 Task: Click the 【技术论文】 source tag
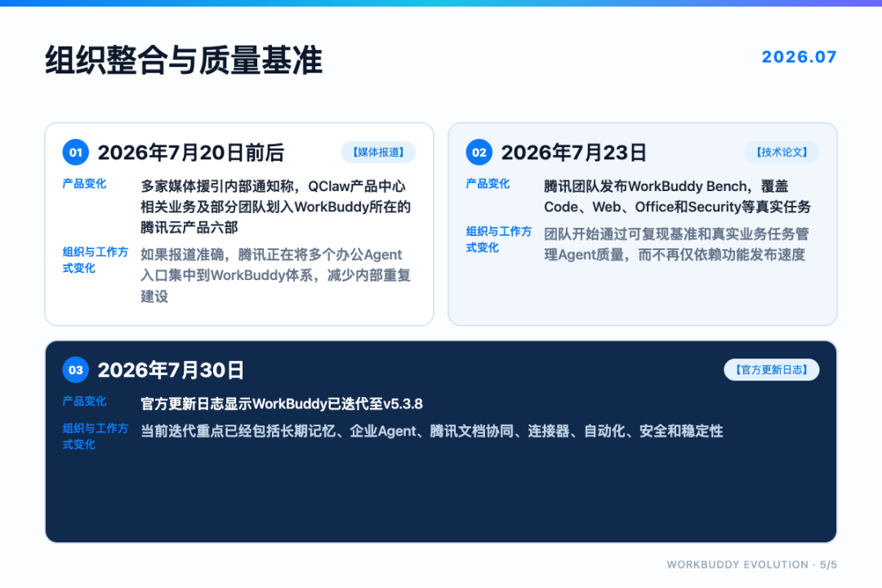(782, 153)
